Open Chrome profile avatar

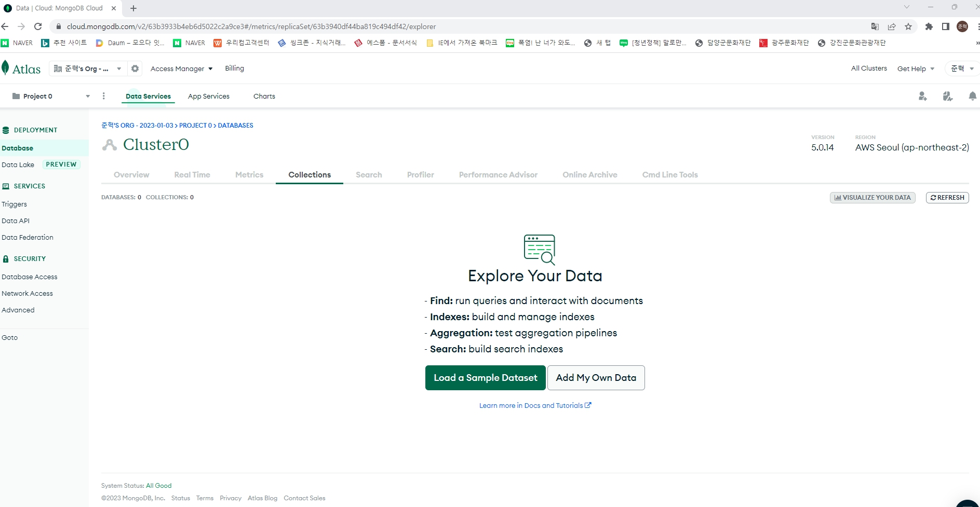click(x=962, y=26)
